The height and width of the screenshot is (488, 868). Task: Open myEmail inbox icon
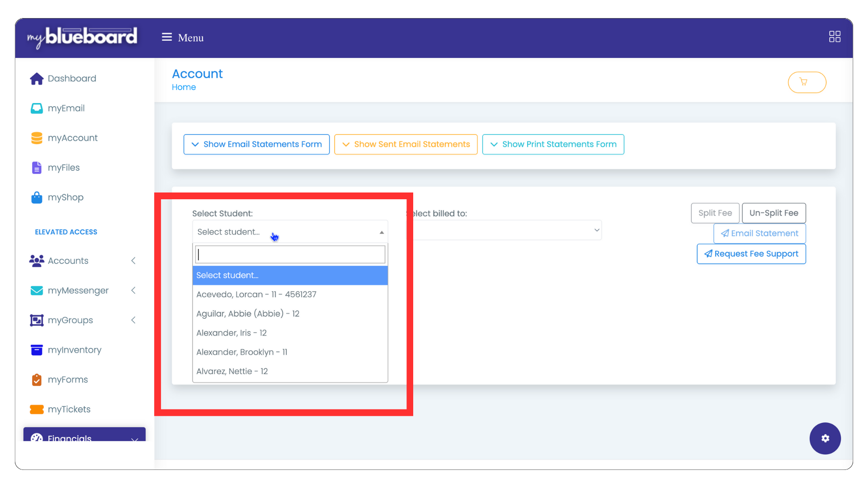(37, 108)
